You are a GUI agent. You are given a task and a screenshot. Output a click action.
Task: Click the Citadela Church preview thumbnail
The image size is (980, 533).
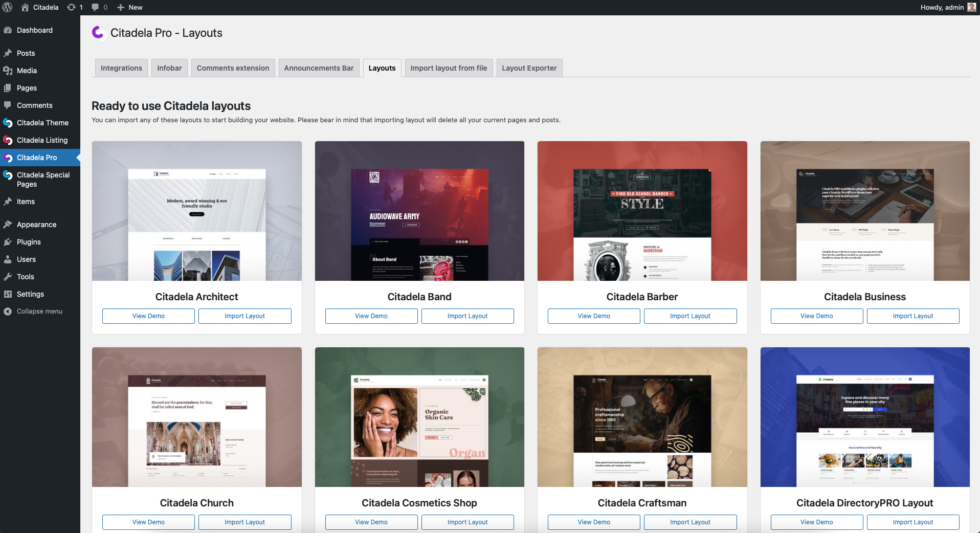(x=197, y=417)
